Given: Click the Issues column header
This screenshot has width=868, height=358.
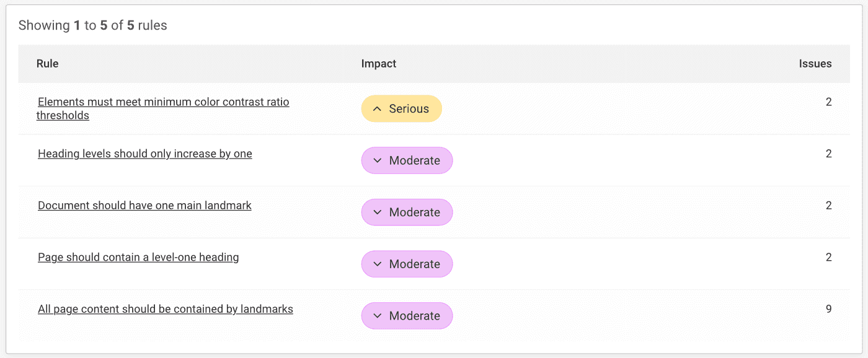Looking at the screenshot, I should (815, 64).
